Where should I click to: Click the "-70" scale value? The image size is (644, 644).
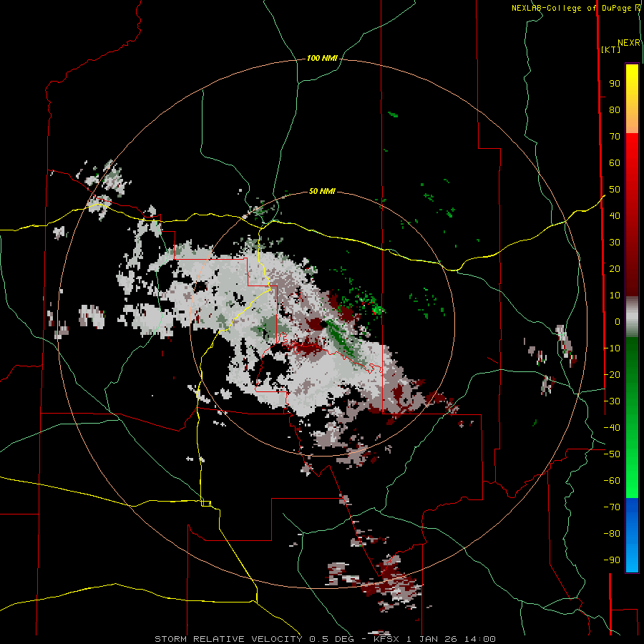(612, 507)
